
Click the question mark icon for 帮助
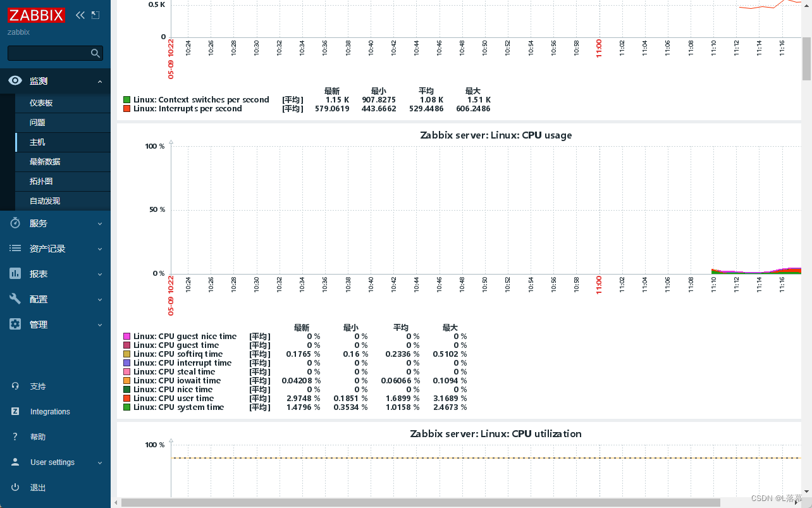[x=15, y=437]
